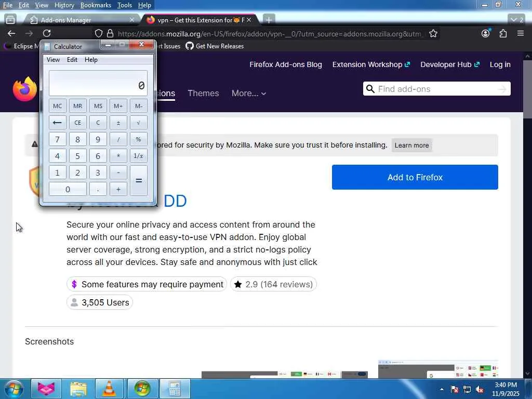Open Calculator Edit menu
This screenshot has width=532, height=399.
(x=72, y=60)
